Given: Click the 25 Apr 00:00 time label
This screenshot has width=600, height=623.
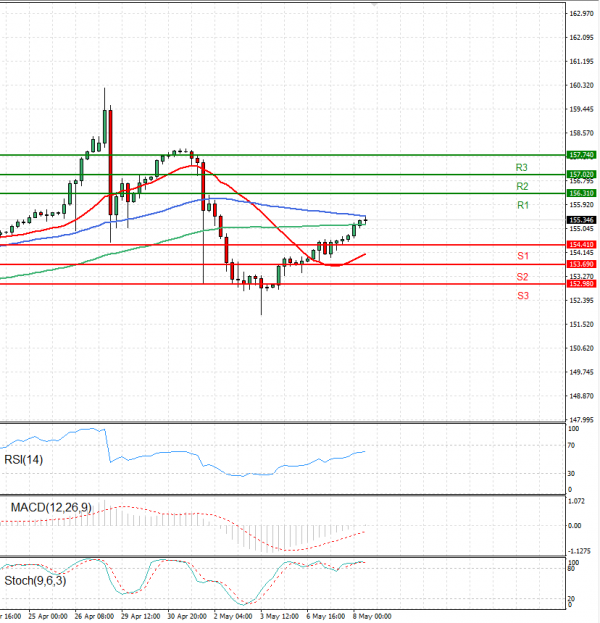Looking at the screenshot, I should tap(48, 616).
